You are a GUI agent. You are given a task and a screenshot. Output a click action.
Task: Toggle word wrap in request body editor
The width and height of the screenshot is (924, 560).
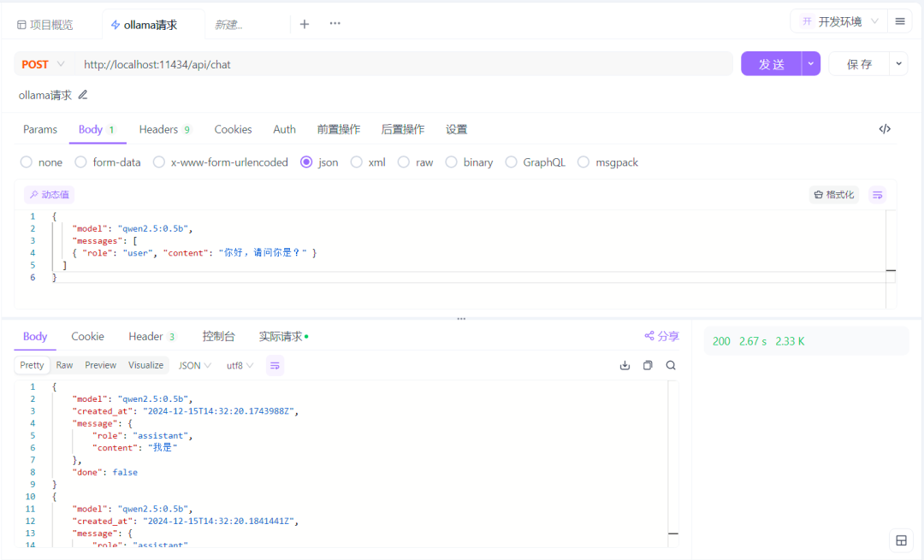click(878, 195)
